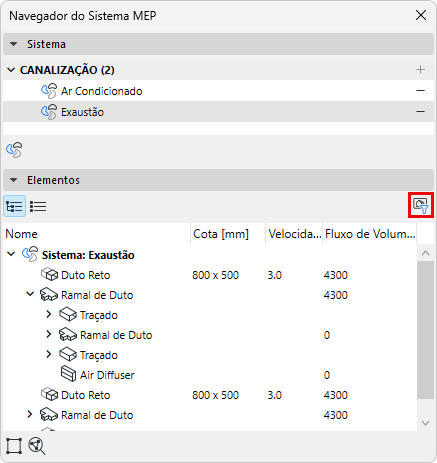Select the Ar Condicionado system
The image size is (437, 463).
coord(218,91)
